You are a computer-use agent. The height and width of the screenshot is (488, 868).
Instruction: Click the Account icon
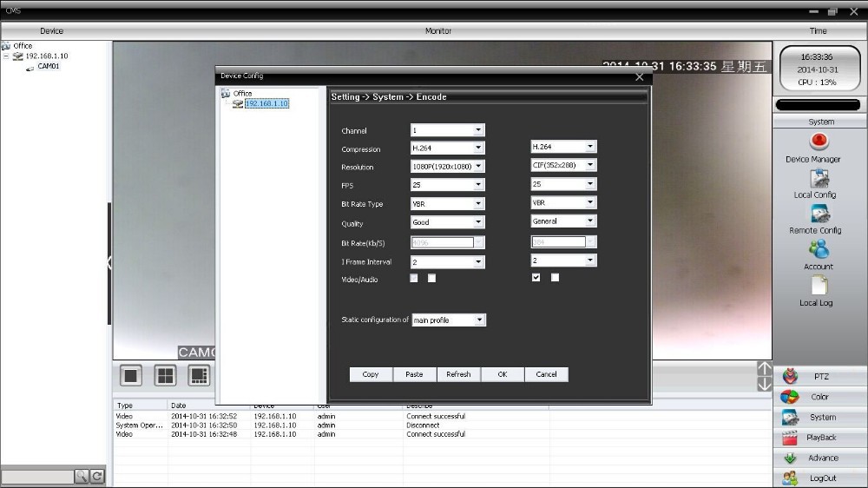coord(818,250)
